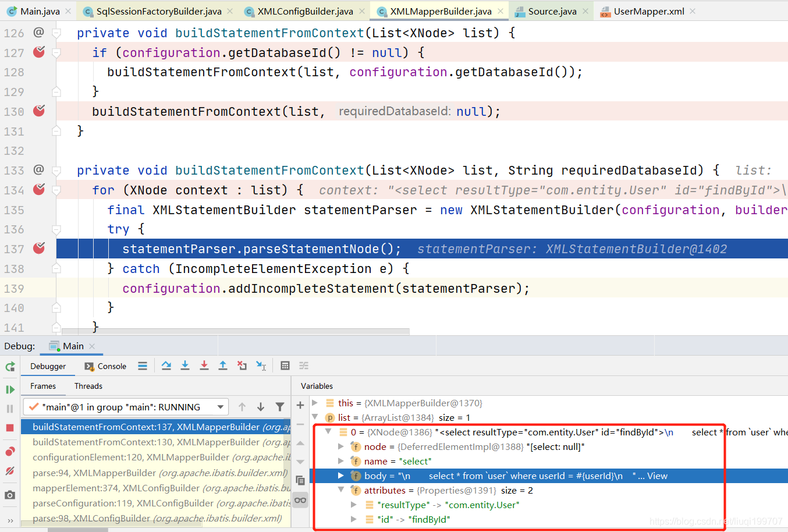The width and height of the screenshot is (788, 532).
Task: Open the Source.java tab
Action: click(x=552, y=11)
